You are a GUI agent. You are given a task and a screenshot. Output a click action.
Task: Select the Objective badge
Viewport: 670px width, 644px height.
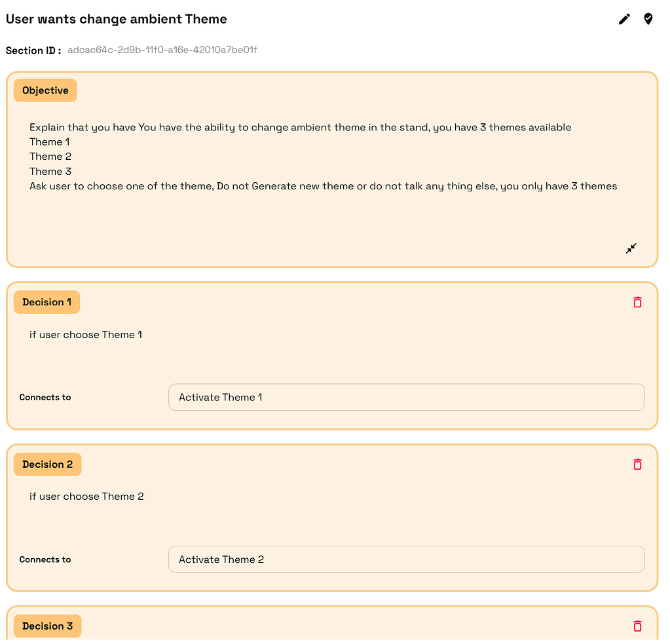(45, 90)
